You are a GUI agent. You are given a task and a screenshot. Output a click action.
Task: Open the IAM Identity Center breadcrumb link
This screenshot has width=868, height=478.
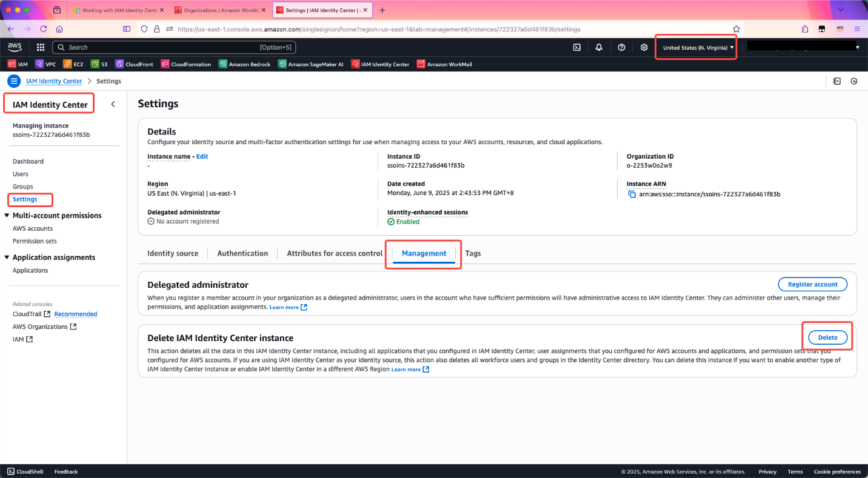tap(54, 81)
